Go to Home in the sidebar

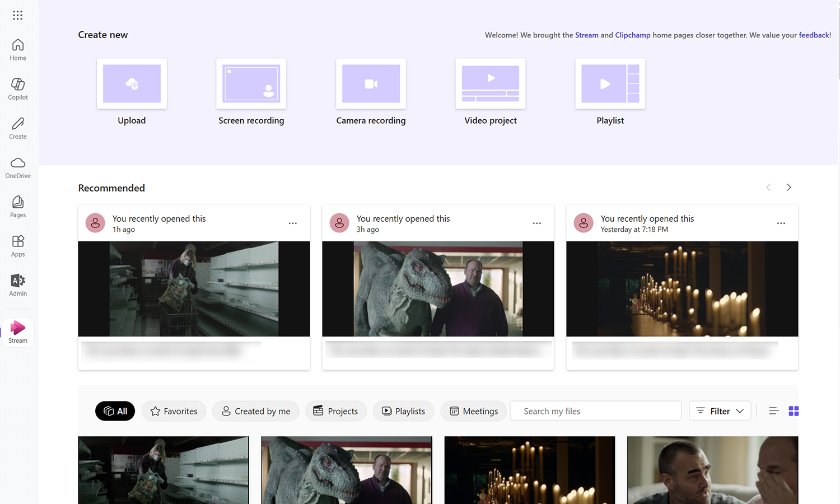click(18, 50)
